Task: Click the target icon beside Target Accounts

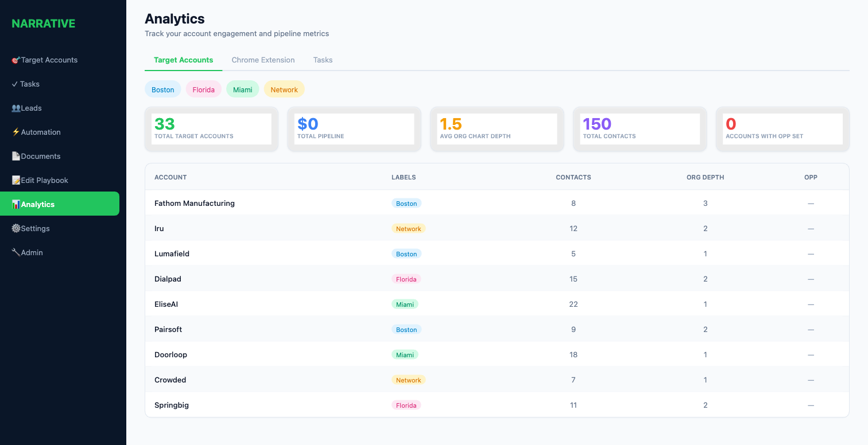Action: tap(16, 60)
